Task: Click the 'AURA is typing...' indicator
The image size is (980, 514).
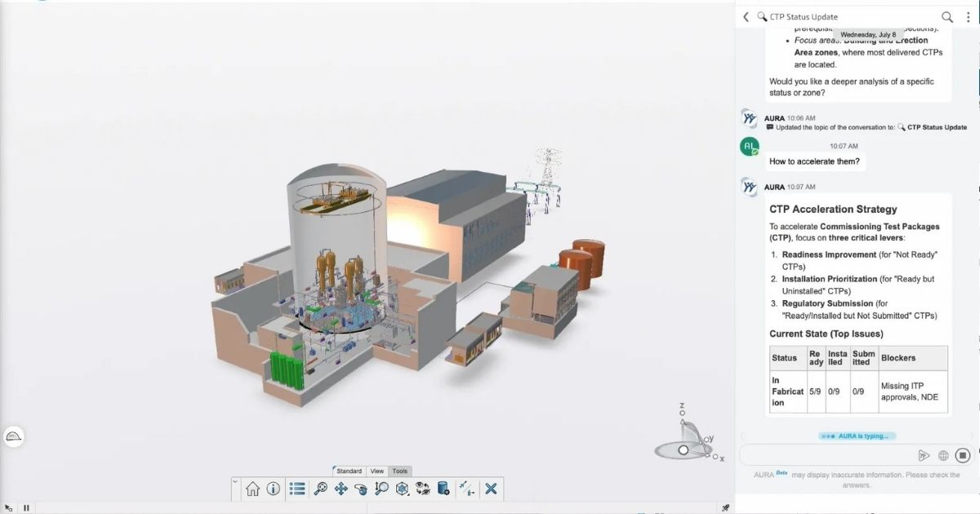Action: click(x=857, y=436)
